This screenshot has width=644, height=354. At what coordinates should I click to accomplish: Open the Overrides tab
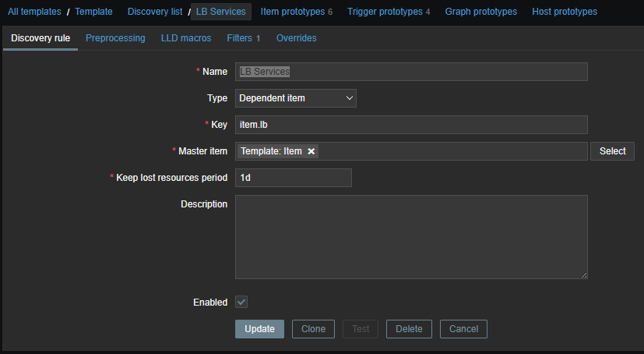[296, 38]
